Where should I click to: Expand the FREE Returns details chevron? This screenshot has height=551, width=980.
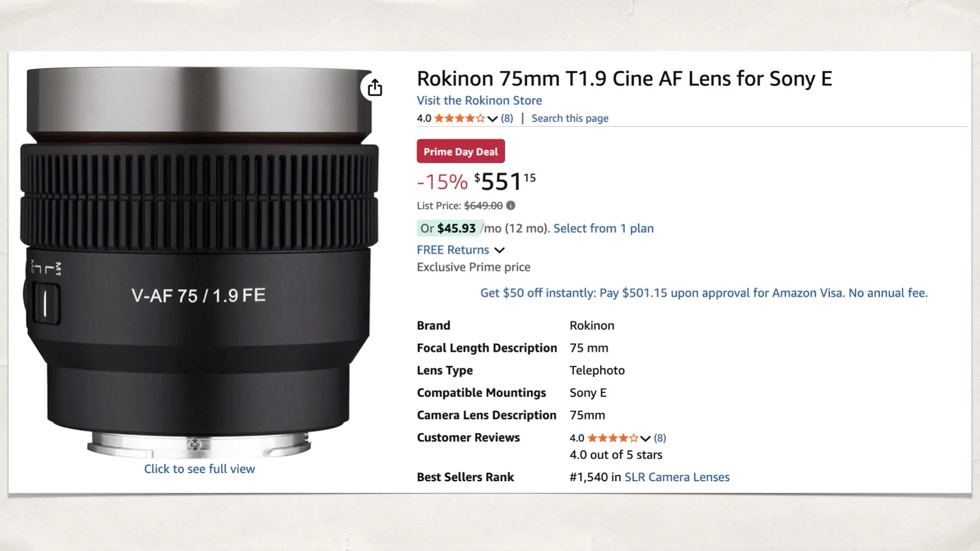point(499,250)
